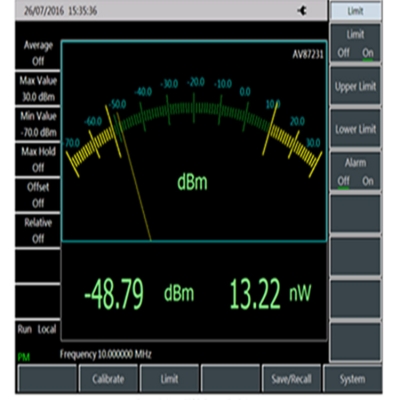Toggle the Alarm Off/On softkey
The height and width of the screenshot is (400, 400).
coord(355,172)
